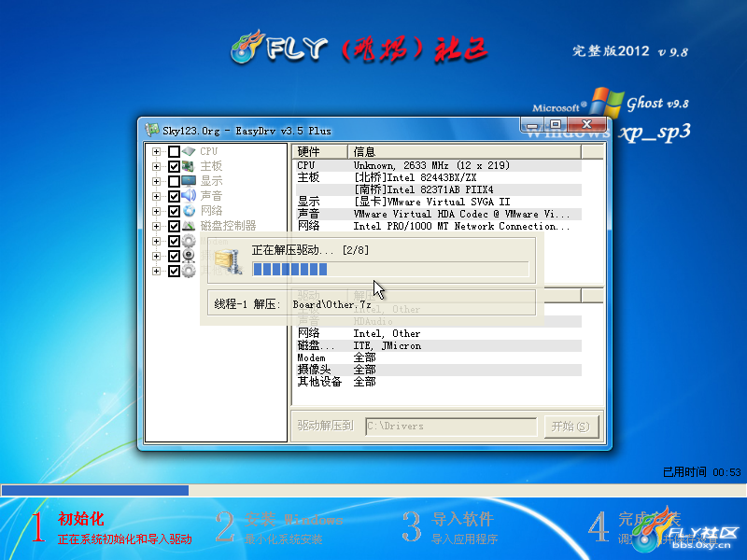Screen dimensions: 747x560
Task: Click the 'VMware Virtual HDA Codec' row
Action: pos(437,214)
